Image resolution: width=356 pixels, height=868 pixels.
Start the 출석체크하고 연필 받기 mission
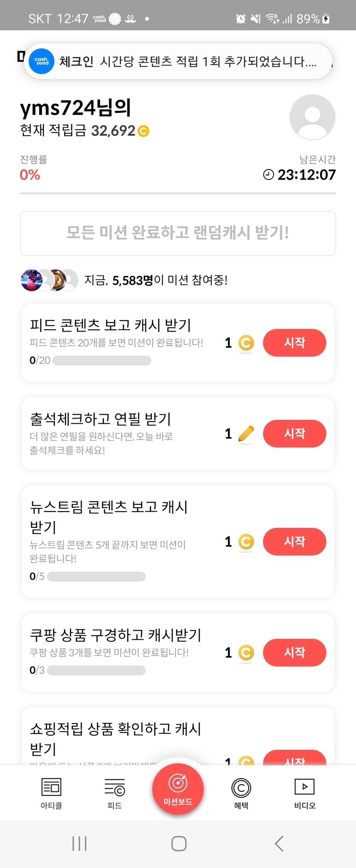[294, 434]
